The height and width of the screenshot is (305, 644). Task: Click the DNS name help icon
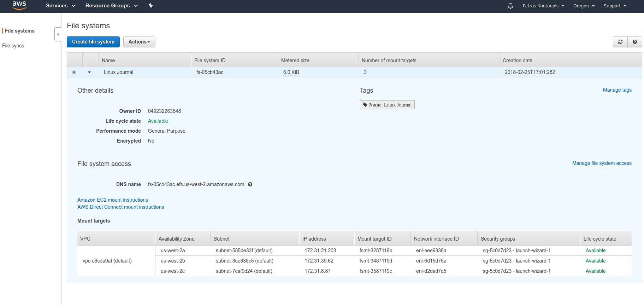tap(250, 184)
